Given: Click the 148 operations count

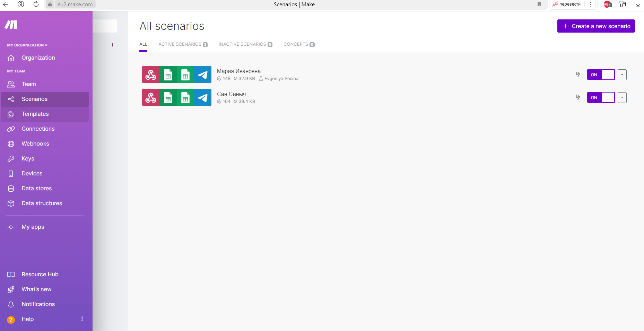Looking at the screenshot, I should (x=226, y=79).
